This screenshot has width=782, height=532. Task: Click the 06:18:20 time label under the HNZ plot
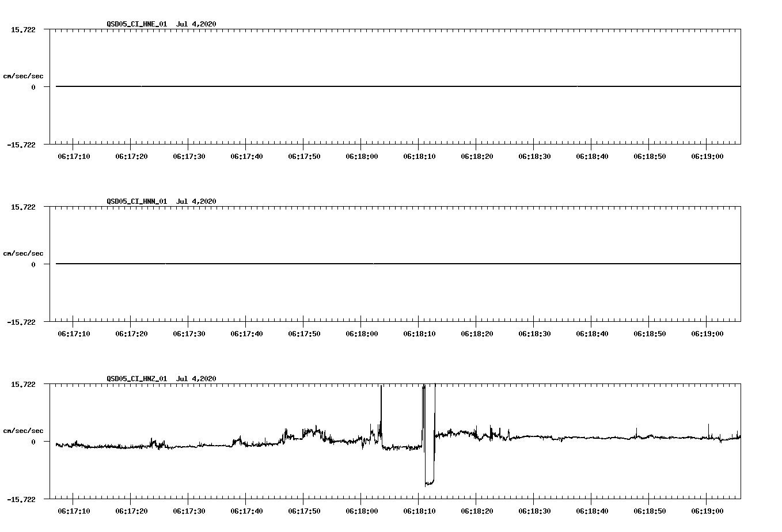pyautogui.click(x=477, y=511)
